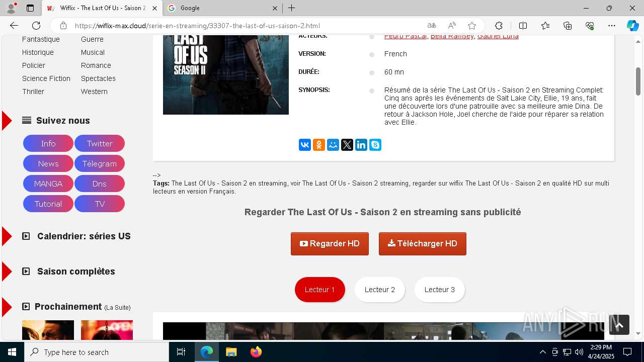Image resolution: width=644 pixels, height=362 pixels.
Task: Click Télécharger HD button
Action: (x=423, y=244)
